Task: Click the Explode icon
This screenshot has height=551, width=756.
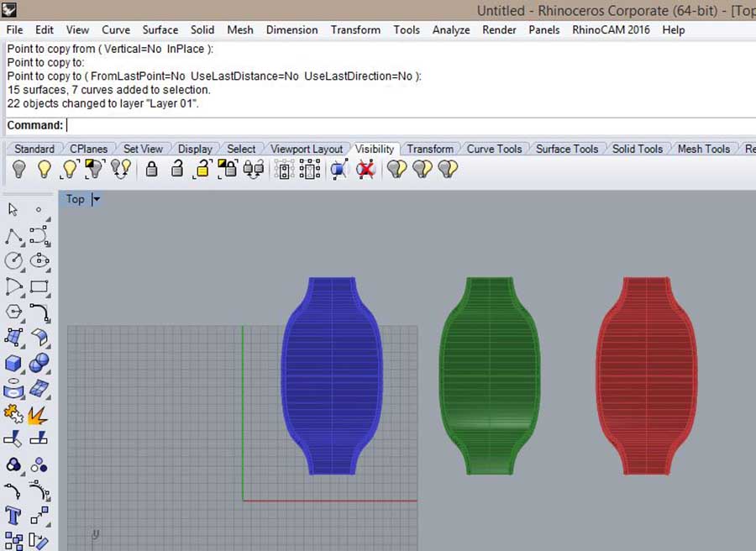Action: pos(38,415)
